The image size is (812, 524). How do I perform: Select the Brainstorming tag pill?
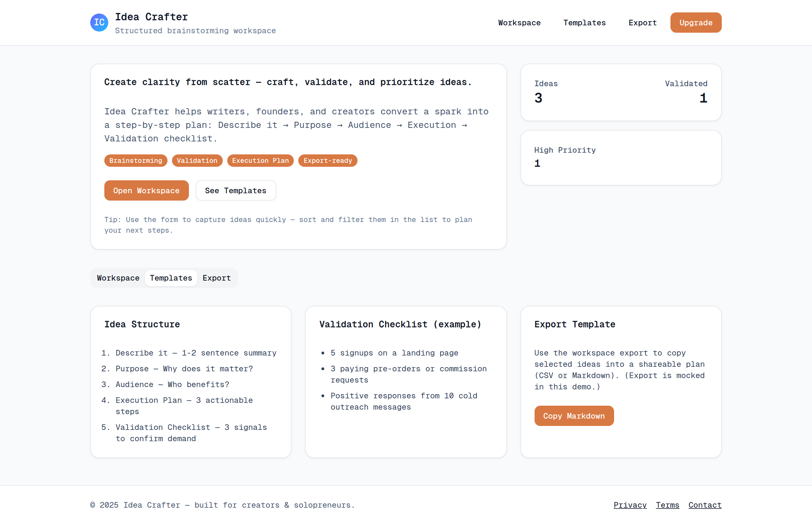pyautogui.click(x=136, y=161)
